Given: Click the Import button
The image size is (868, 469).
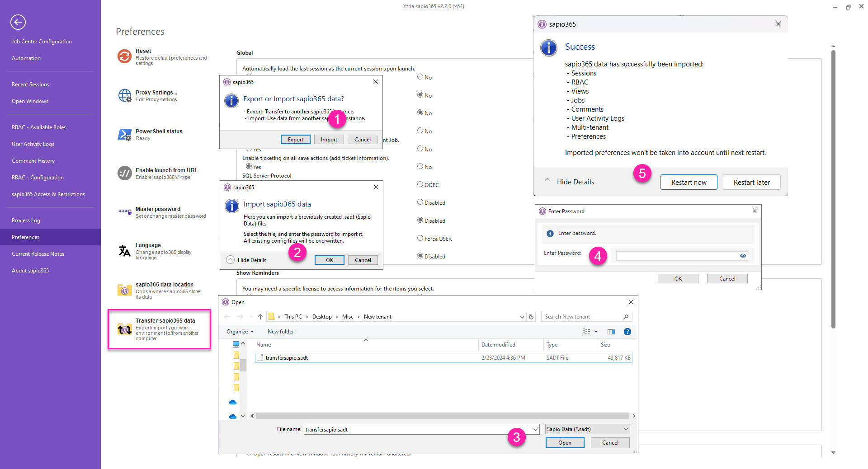Looking at the screenshot, I should coord(329,139).
